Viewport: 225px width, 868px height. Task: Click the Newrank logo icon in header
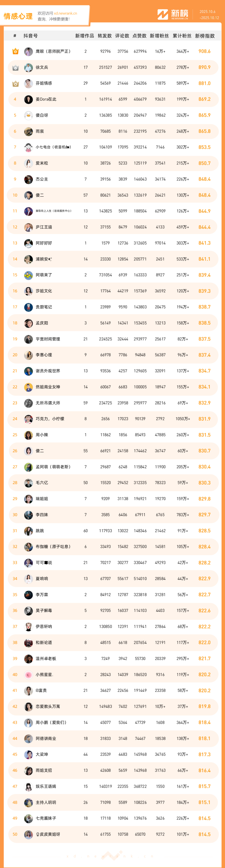163,14
